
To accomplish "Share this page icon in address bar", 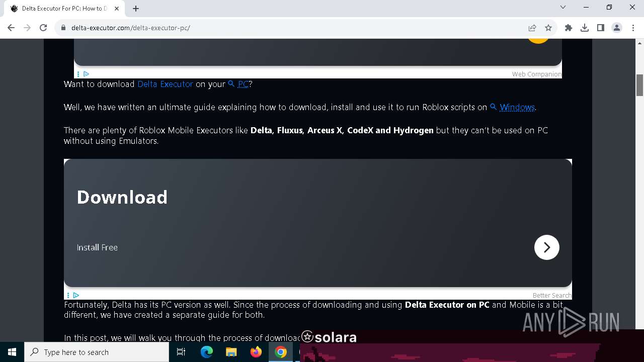I will (x=532, y=28).
